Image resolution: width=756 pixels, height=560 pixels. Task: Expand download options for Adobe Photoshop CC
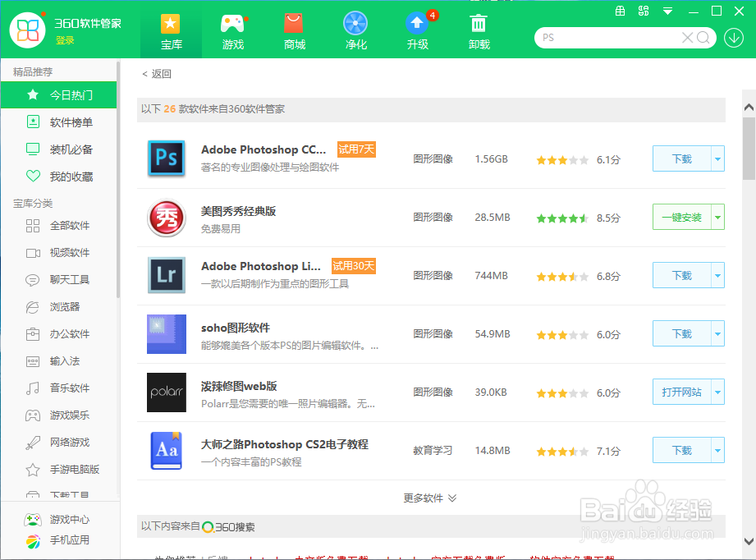718,158
